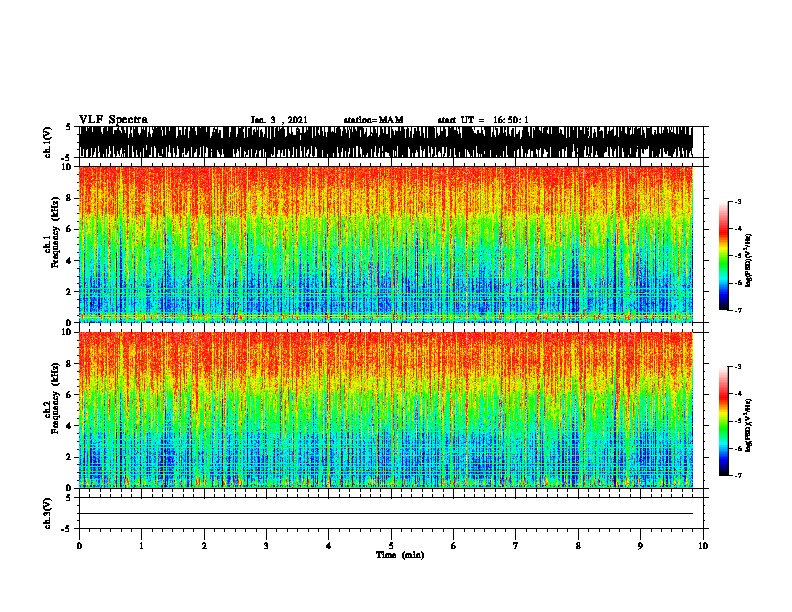The width and height of the screenshot is (792, 612).
Task: Click the 'Time (min)' axis label
Action: click(400, 555)
